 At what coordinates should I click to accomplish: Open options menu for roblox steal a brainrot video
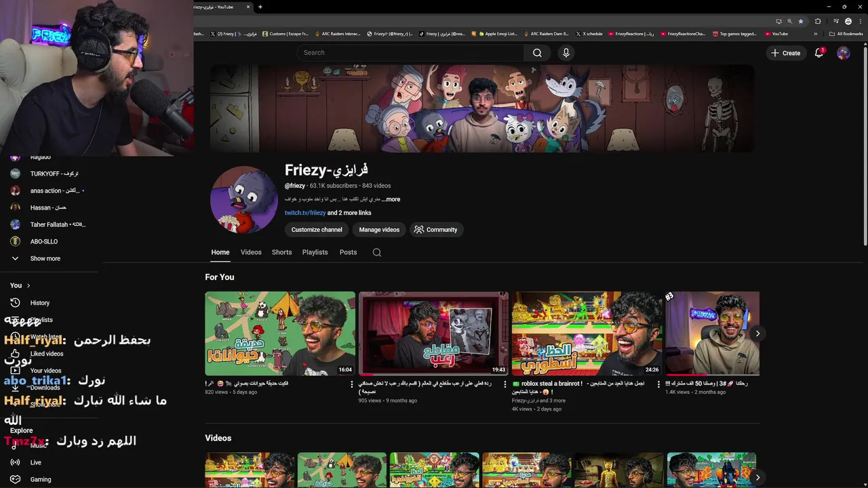[x=658, y=384]
